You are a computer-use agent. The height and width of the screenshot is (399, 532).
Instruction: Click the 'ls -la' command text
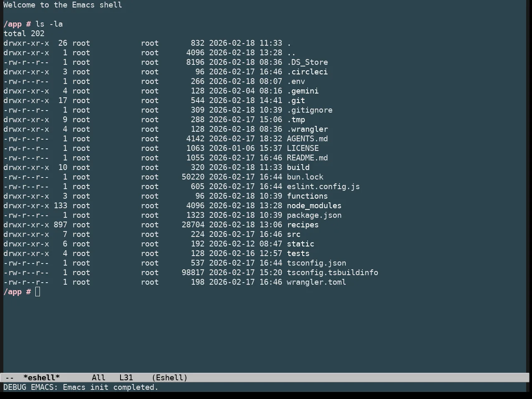coord(49,24)
